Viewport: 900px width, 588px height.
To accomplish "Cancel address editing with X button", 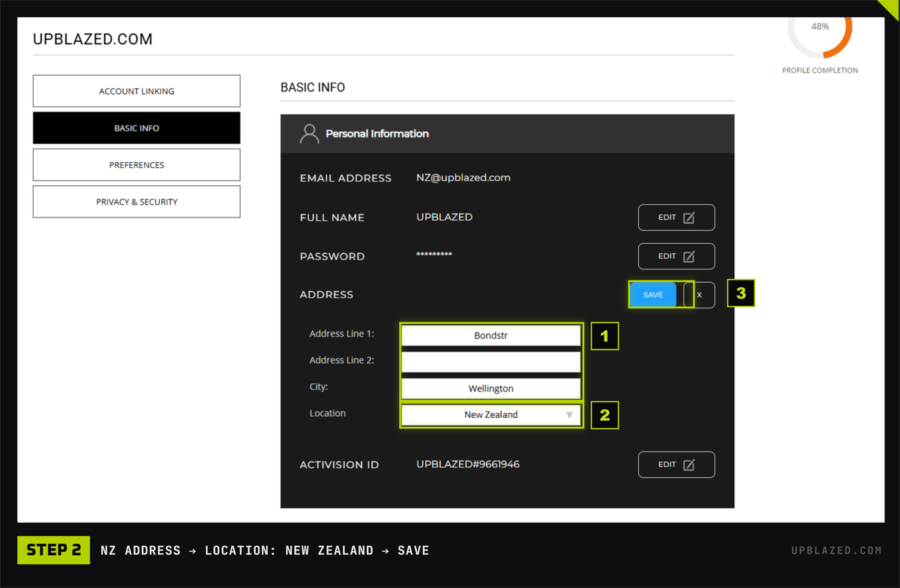I will tap(700, 295).
